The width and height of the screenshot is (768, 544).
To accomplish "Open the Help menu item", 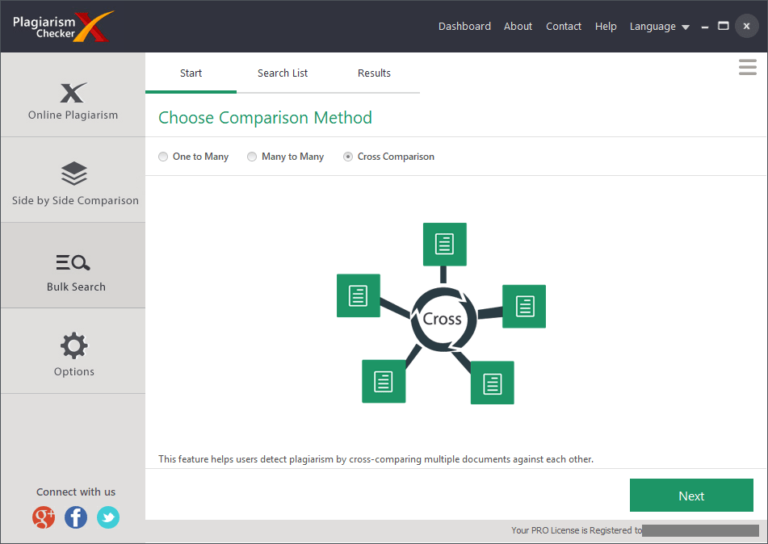I will [606, 26].
